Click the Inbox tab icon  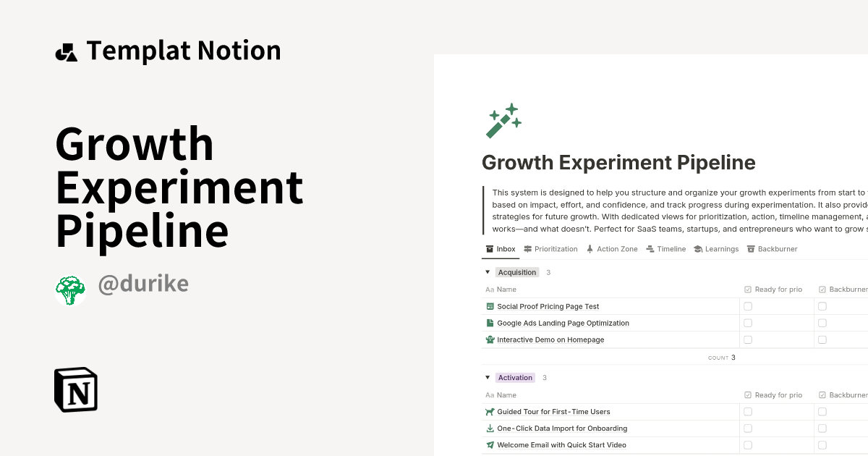pyautogui.click(x=488, y=248)
